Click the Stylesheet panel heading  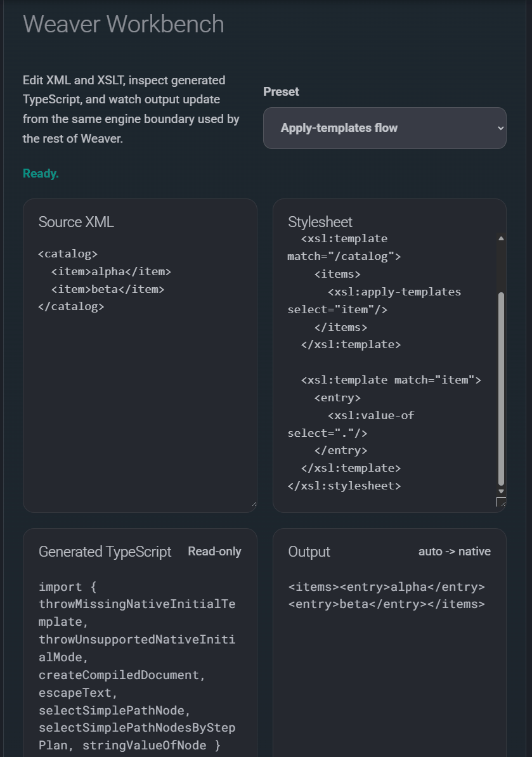[320, 222]
